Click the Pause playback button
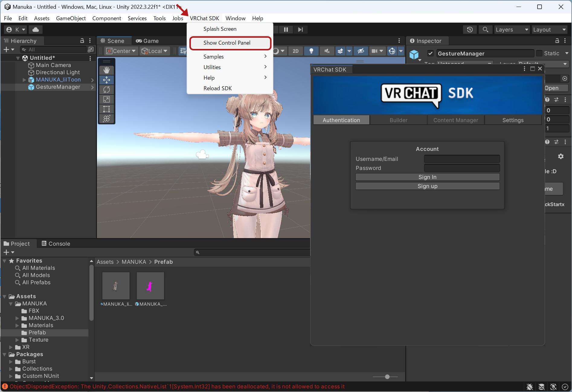Viewport: 572px width, 392px height. pos(286,30)
